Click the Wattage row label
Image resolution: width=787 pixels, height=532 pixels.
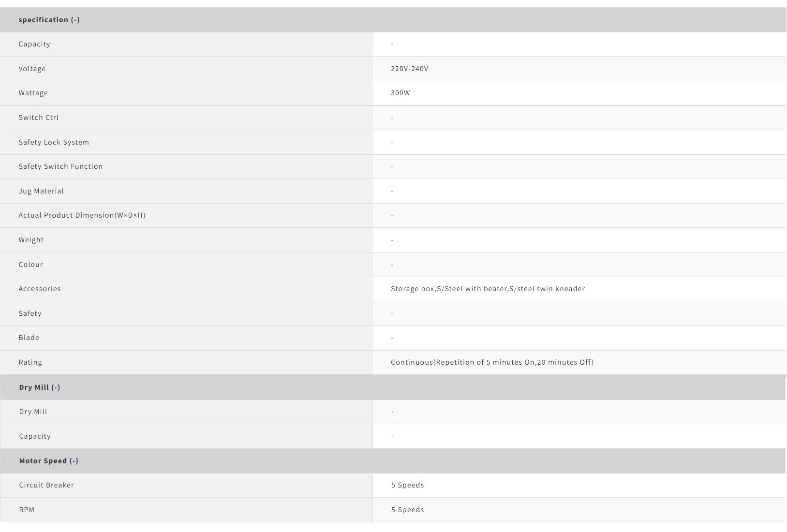(x=33, y=93)
